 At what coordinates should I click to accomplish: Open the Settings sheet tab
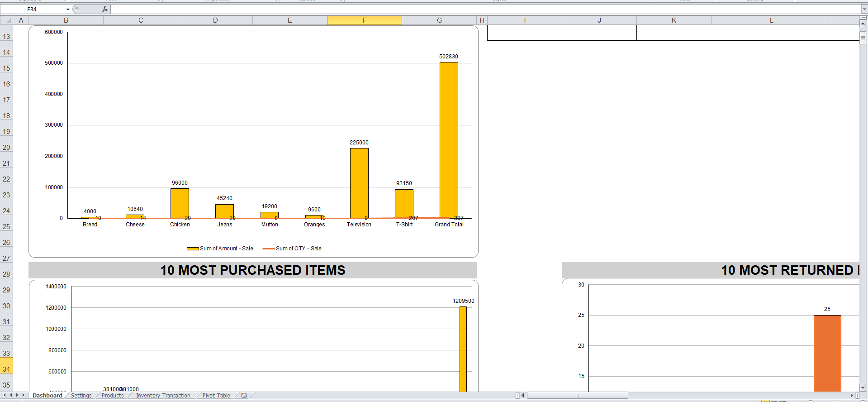click(x=81, y=395)
